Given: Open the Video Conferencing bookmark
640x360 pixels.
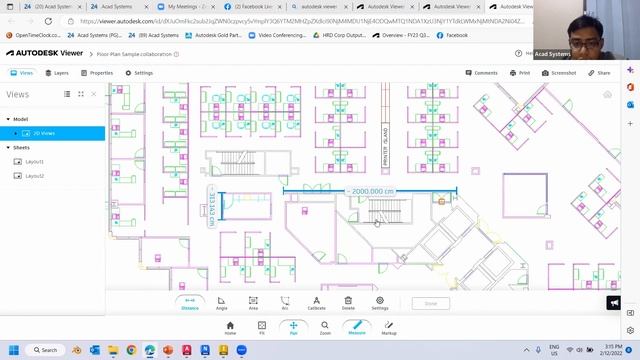Looking at the screenshot, I should tap(277, 36).
